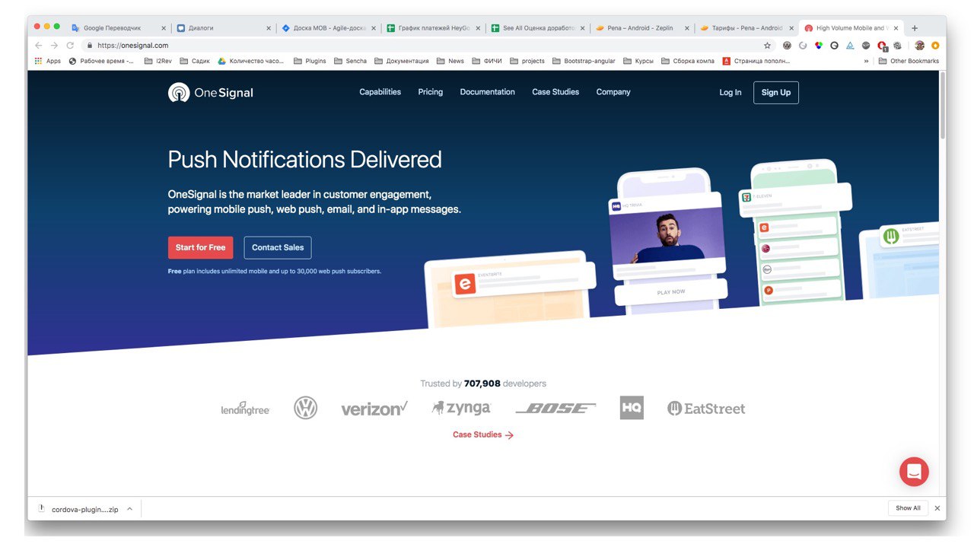Image resolution: width=974 pixels, height=560 pixels.
Task: Open the Chrome profile avatar
Action: click(919, 46)
